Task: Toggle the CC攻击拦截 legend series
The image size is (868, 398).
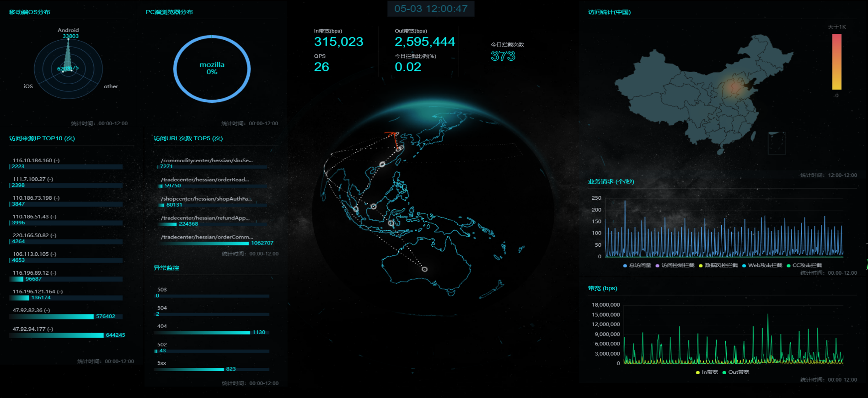Action: coord(804,265)
